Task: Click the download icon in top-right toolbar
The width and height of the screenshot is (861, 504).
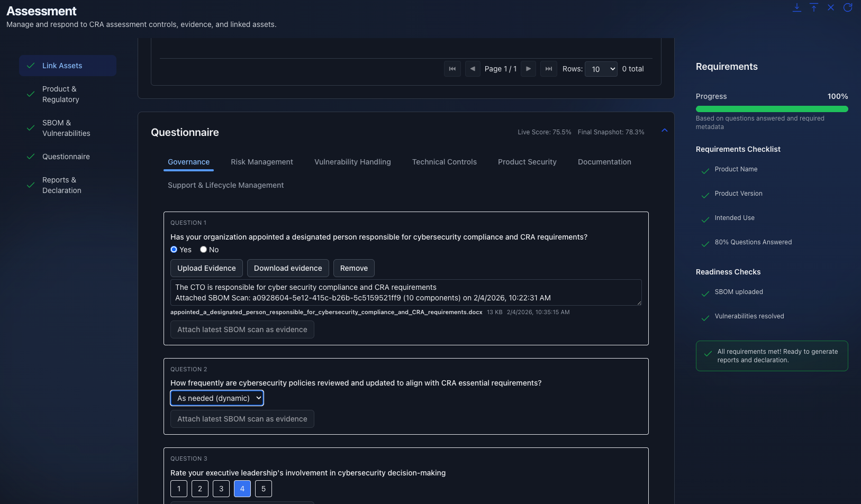Action: 797,7
